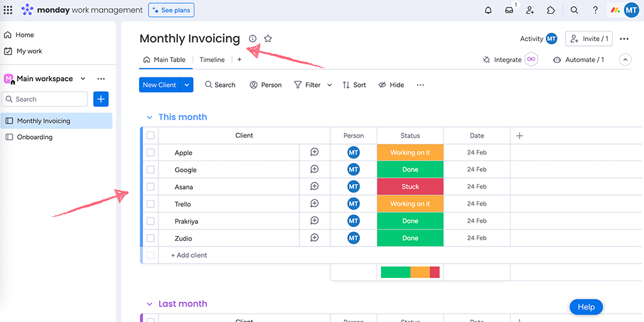Open the Activity log button
The width and height of the screenshot is (644, 322).
click(x=538, y=38)
